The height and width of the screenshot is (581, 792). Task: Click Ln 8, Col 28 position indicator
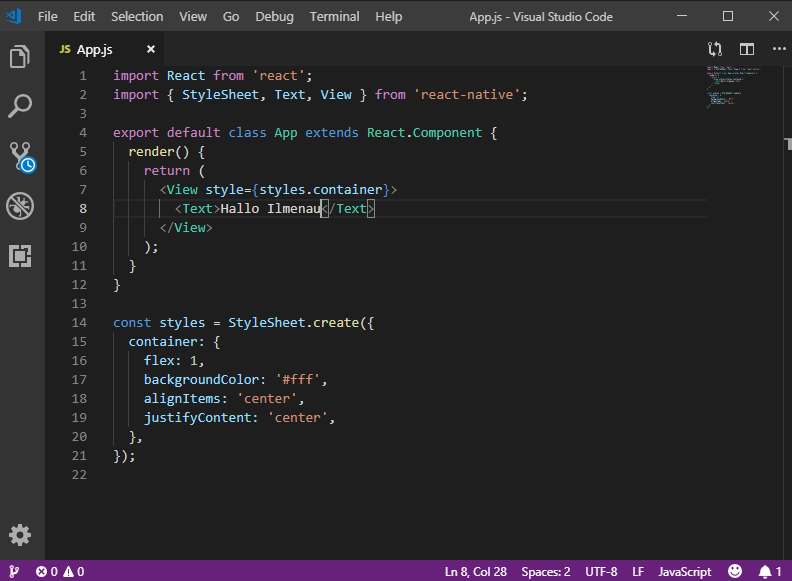(475, 572)
